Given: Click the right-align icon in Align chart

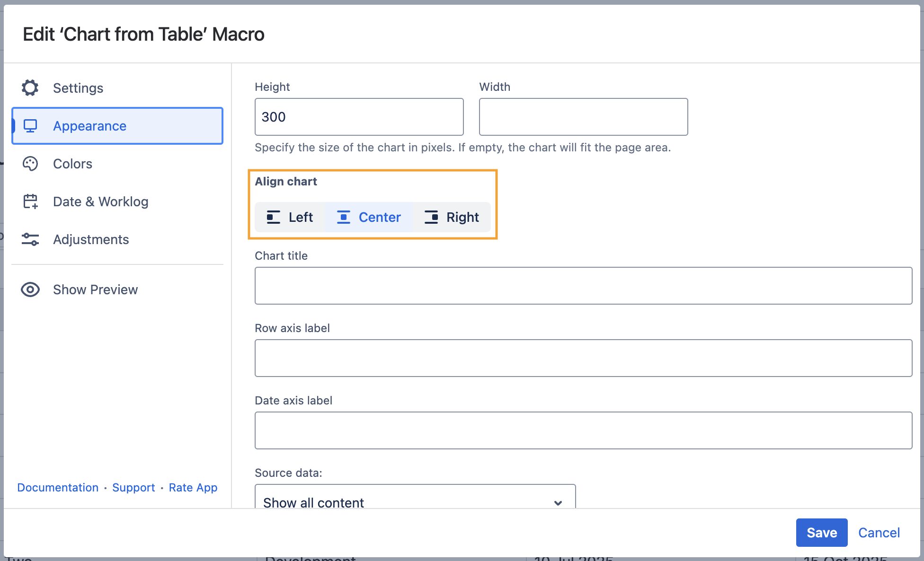Looking at the screenshot, I should [431, 217].
